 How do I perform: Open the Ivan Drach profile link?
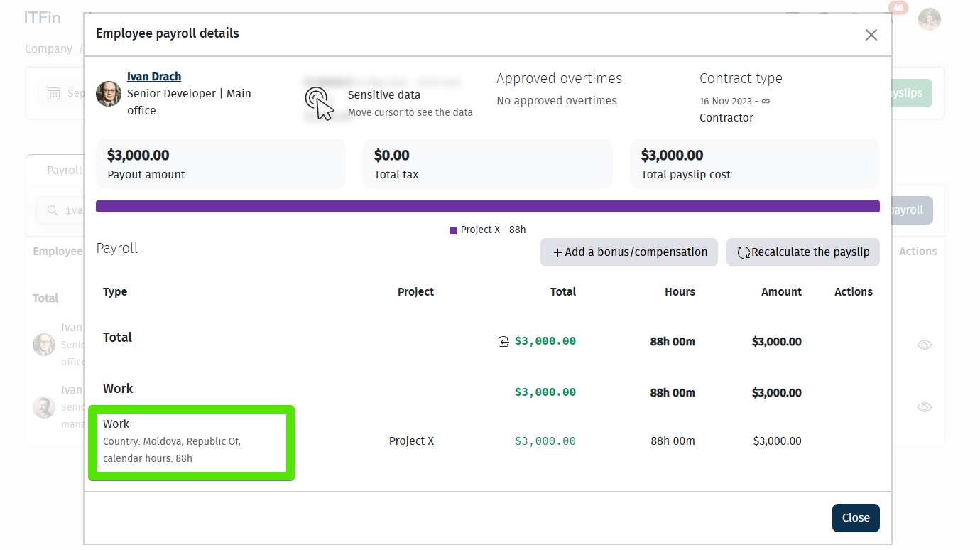[154, 77]
